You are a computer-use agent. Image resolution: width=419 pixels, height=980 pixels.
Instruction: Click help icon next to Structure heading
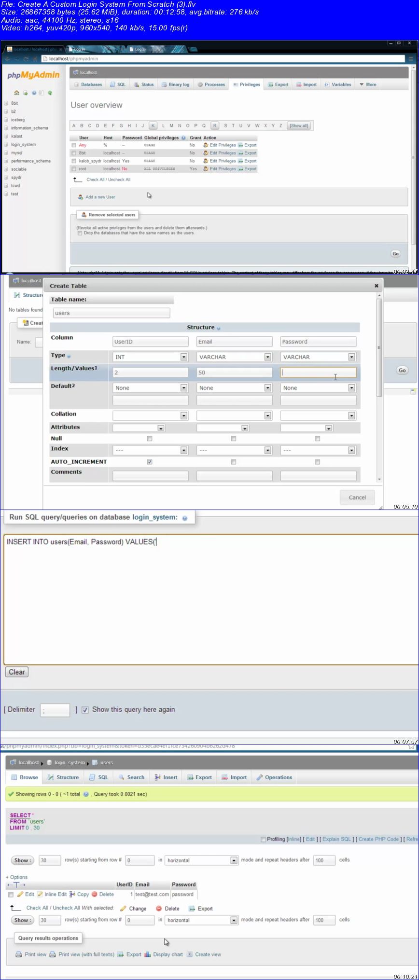pos(219,328)
